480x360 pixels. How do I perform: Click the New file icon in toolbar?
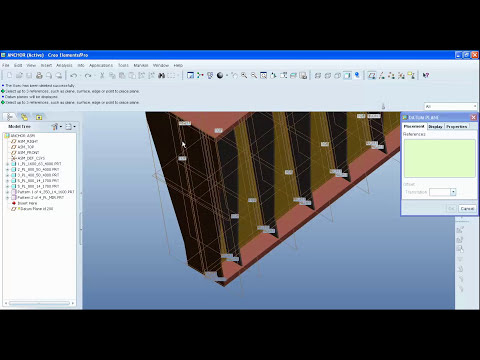tap(9, 76)
